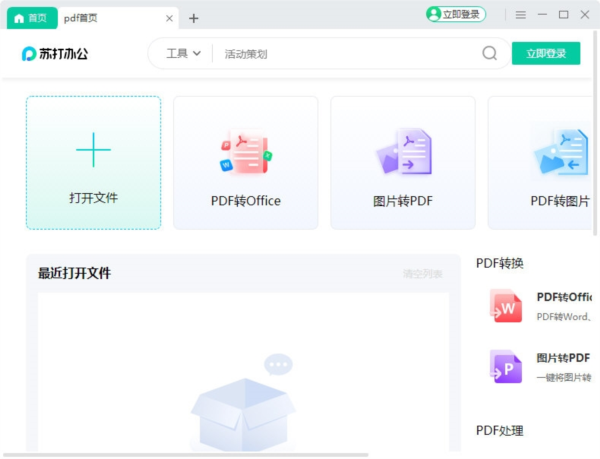Screen dimensions: 600x459
Task: Focus the 活动策划 search input
Action: point(346,54)
